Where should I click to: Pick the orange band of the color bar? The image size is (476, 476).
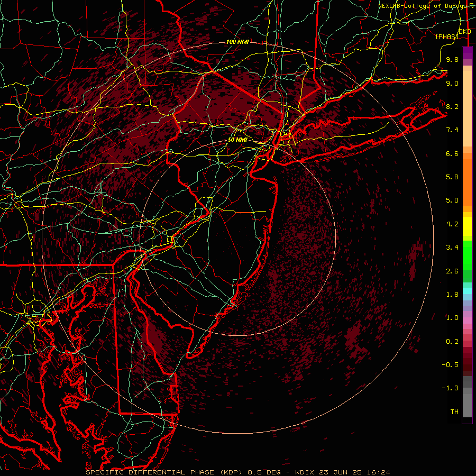click(x=467, y=182)
